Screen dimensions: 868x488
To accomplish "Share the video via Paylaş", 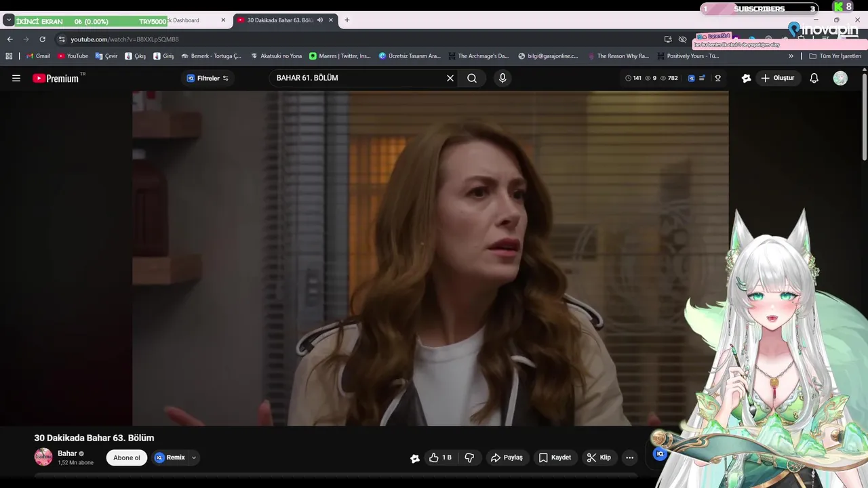I will (x=507, y=457).
